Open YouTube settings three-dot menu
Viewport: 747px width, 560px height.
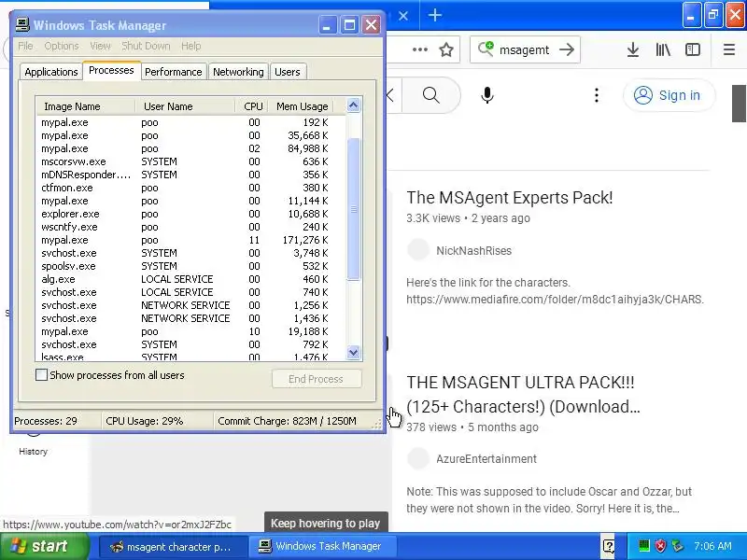(x=596, y=95)
